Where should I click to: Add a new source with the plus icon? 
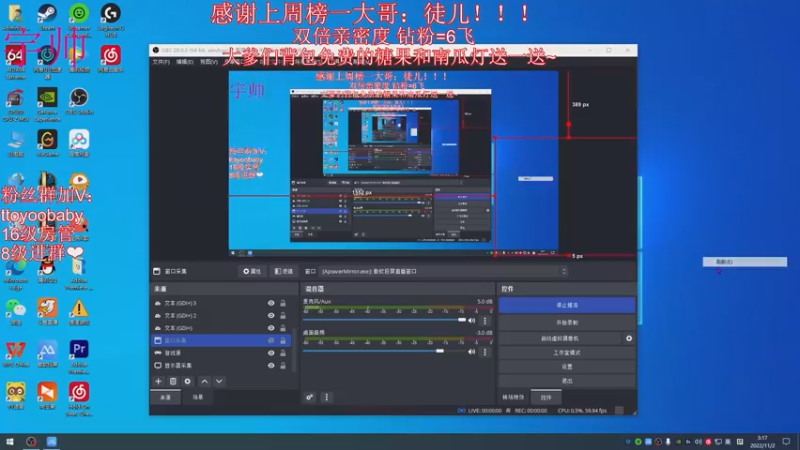(x=158, y=381)
